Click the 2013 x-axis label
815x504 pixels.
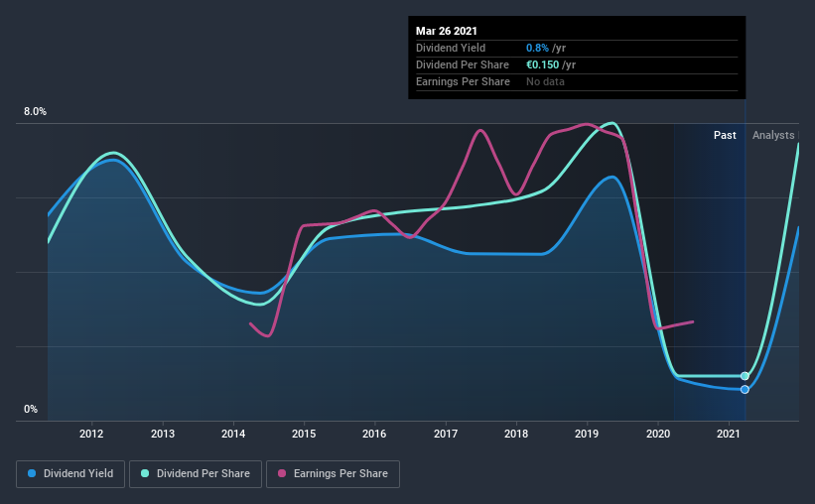[x=163, y=434]
